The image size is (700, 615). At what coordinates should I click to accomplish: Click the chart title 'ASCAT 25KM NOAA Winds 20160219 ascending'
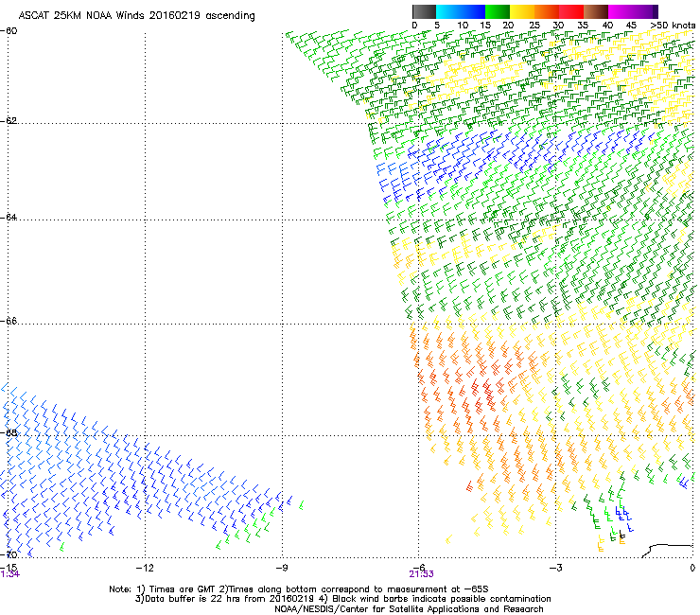136,16
